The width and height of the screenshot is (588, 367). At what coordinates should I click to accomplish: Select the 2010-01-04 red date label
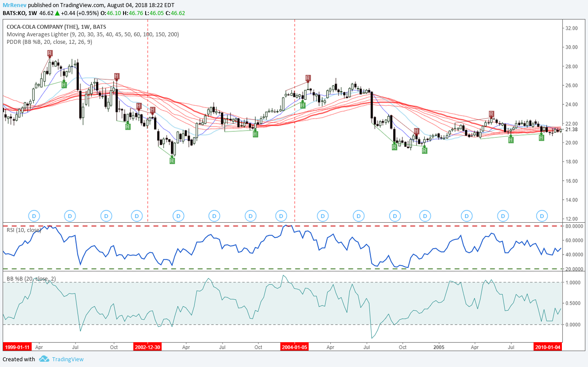(x=548, y=347)
